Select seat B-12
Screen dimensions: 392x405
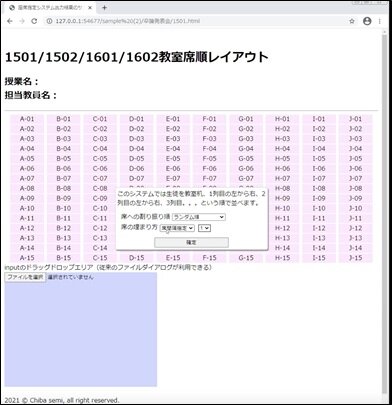pos(63,228)
